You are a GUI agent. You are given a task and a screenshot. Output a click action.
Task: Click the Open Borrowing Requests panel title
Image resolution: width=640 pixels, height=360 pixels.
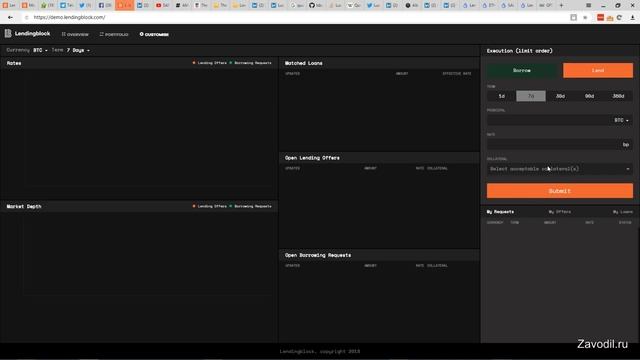(318, 255)
